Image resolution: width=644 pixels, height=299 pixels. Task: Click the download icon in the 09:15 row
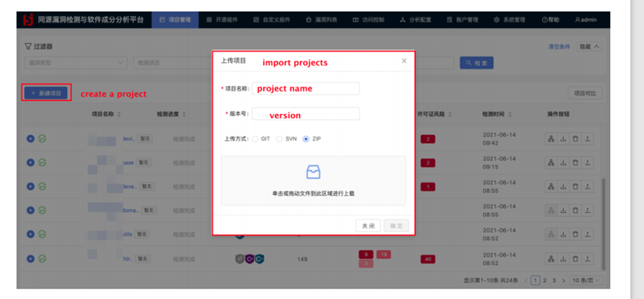tap(564, 163)
